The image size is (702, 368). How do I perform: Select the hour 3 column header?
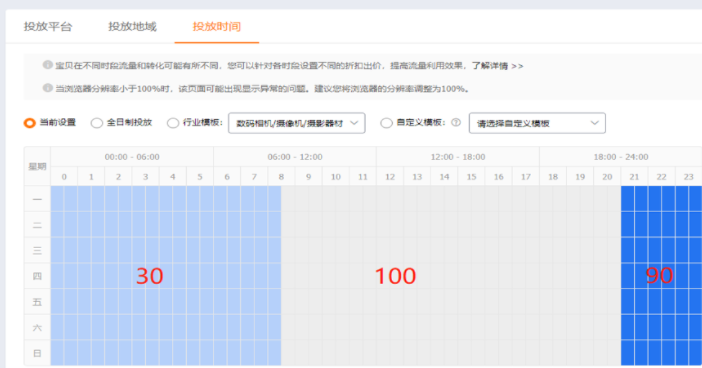point(146,177)
